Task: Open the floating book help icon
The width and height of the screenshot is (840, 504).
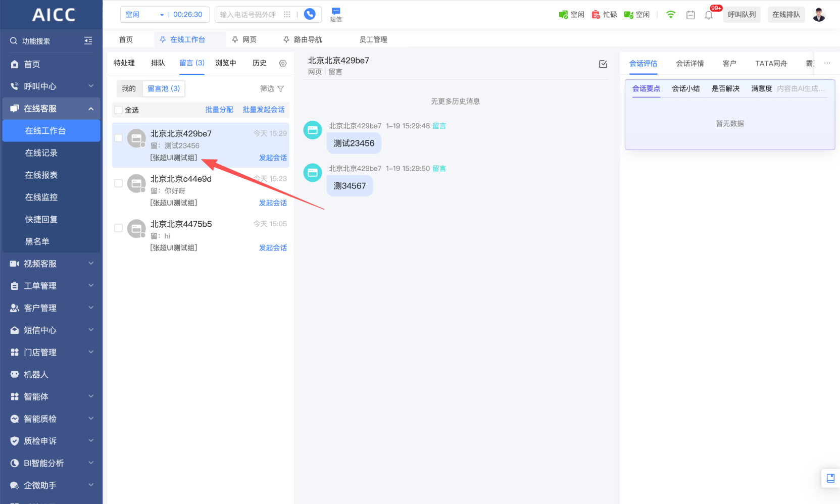Action: pos(830,478)
